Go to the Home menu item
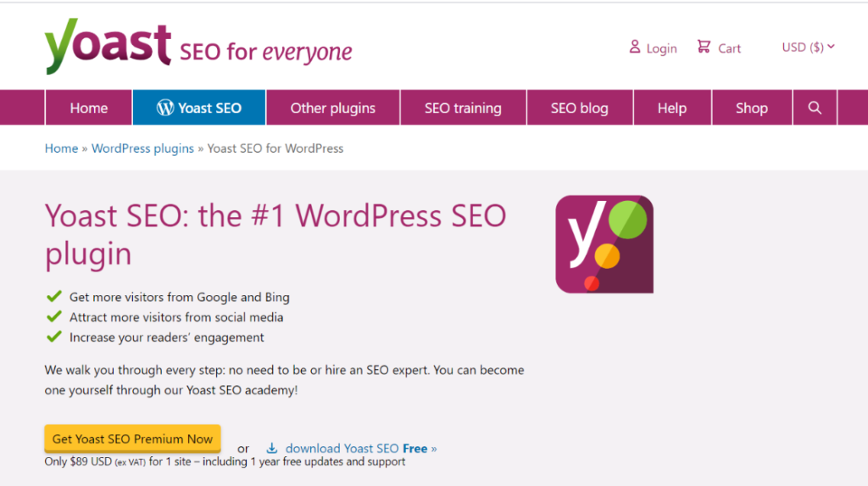The image size is (868, 486). pos(88,108)
